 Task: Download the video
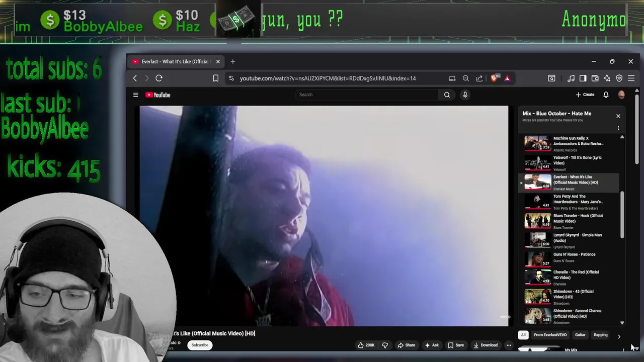click(486, 345)
